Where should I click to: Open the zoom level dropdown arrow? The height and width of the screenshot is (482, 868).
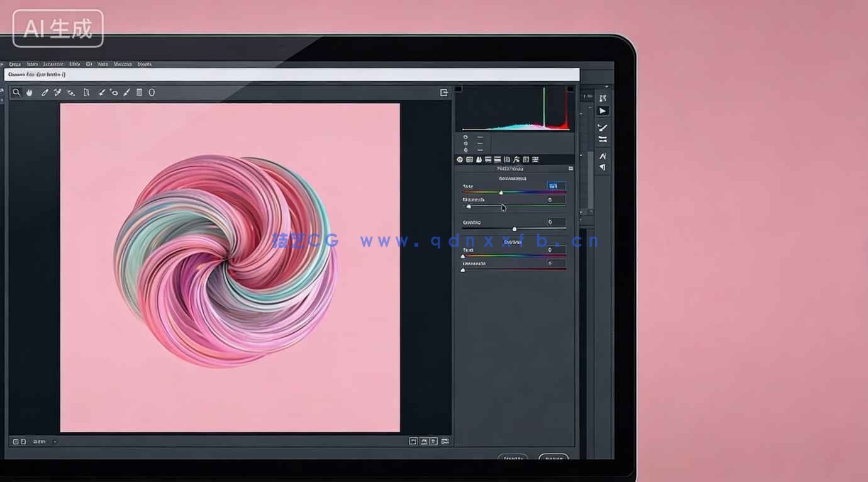coord(55,442)
